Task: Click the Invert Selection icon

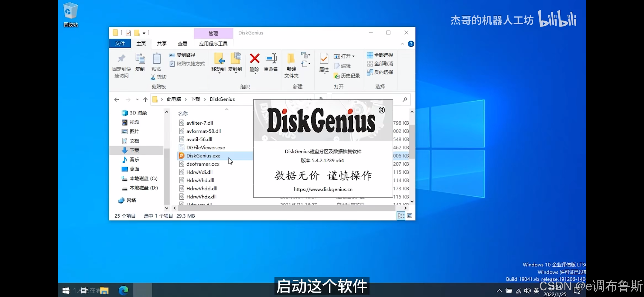Action: 370,72
